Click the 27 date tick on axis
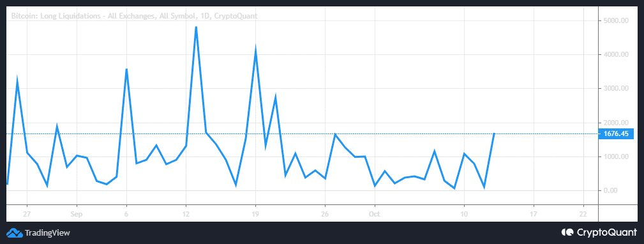 [x=27, y=214]
